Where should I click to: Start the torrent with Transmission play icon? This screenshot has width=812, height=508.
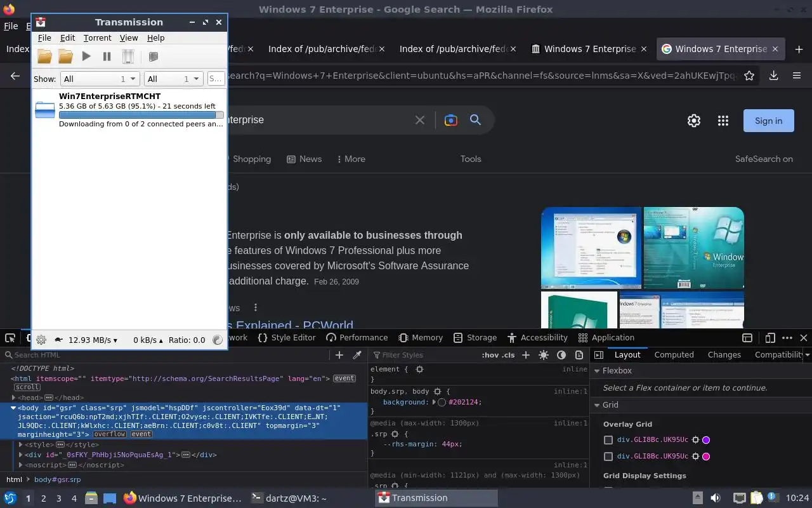coord(86,57)
